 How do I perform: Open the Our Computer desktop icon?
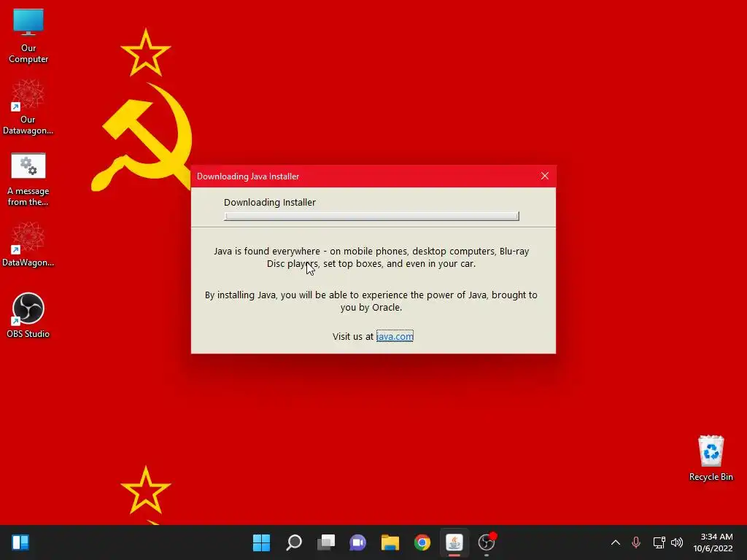pyautogui.click(x=28, y=36)
